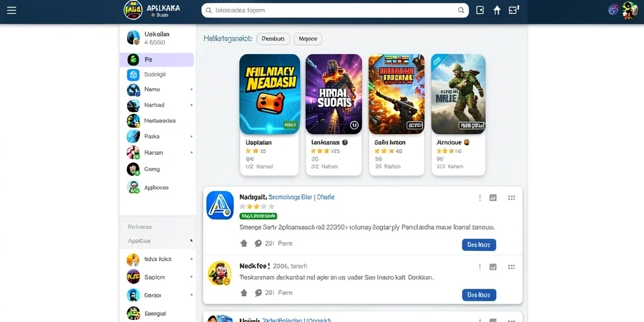644x322 pixels.
Task: Open comments on the Nadagalt entry
Action: 258,243
